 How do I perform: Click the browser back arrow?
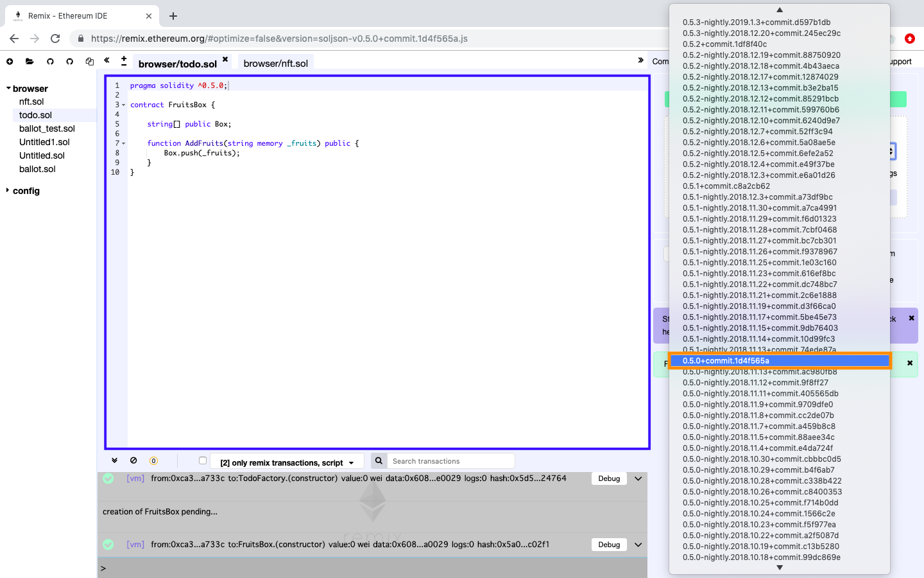click(x=14, y=39)
